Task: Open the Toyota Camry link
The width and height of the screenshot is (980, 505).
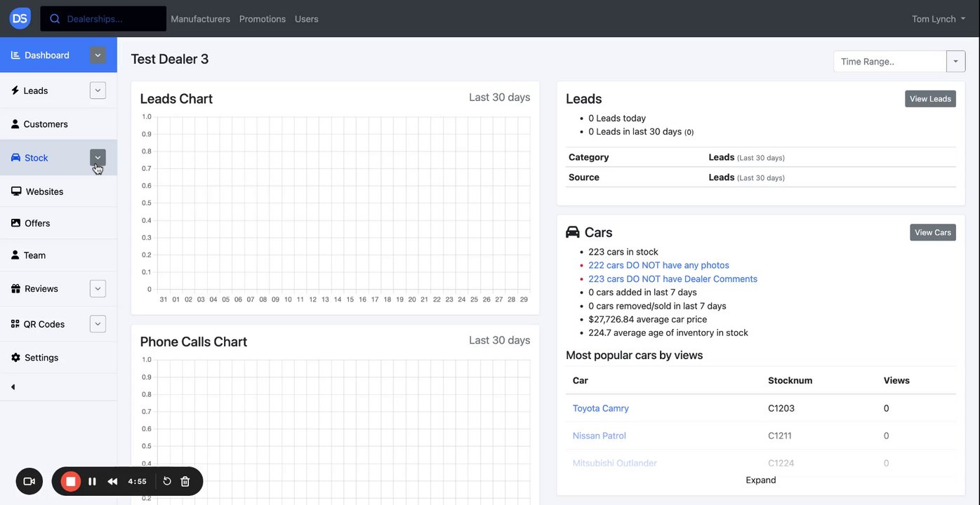Action: pos(601,408)
